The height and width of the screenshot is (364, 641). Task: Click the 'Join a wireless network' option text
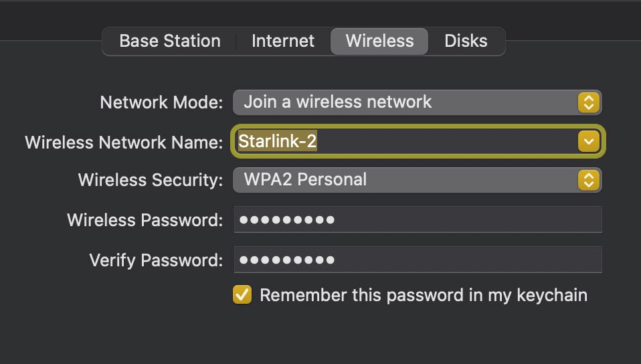(x=338, y=102)
